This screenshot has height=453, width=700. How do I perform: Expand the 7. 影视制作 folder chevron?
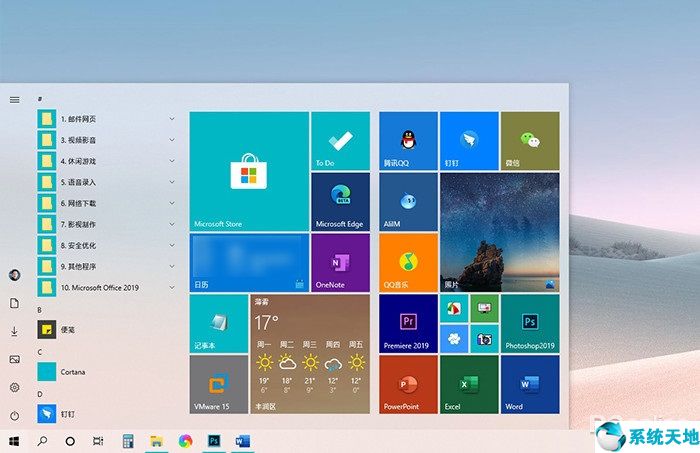coord(172,224)
